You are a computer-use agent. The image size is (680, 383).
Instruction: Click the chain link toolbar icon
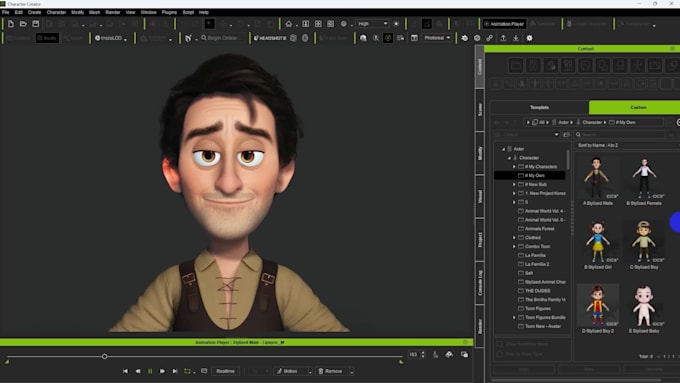[x=489, y=38]
